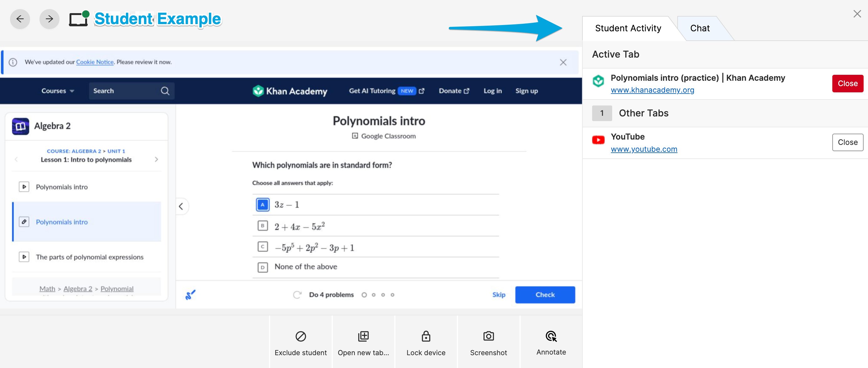Open Polynomial breadcrumb link at sidebar bottom
Image resolution: width=868 pixels, height=368 pixels.
[117, 289]
